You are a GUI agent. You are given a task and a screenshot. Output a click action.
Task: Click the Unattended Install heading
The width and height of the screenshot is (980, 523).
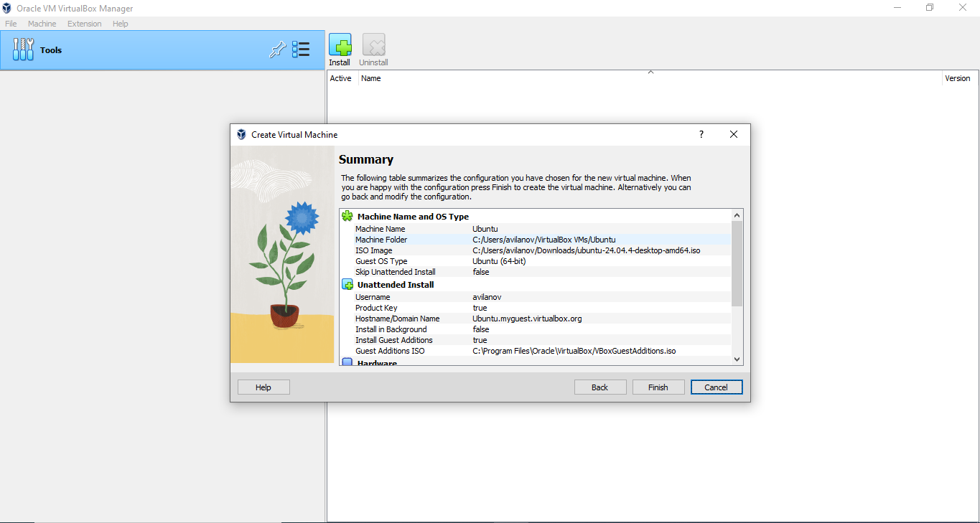pos(396,285)
